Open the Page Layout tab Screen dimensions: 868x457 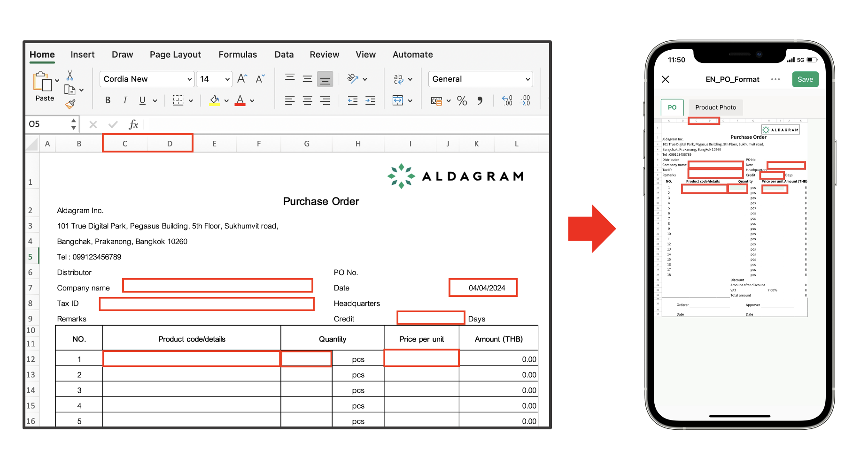(175, 54)
